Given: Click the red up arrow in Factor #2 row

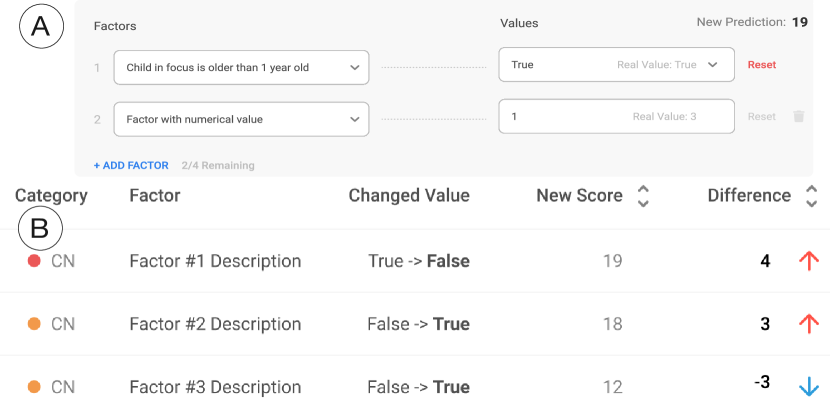Looking at the screenshot, I should point(809,324).
